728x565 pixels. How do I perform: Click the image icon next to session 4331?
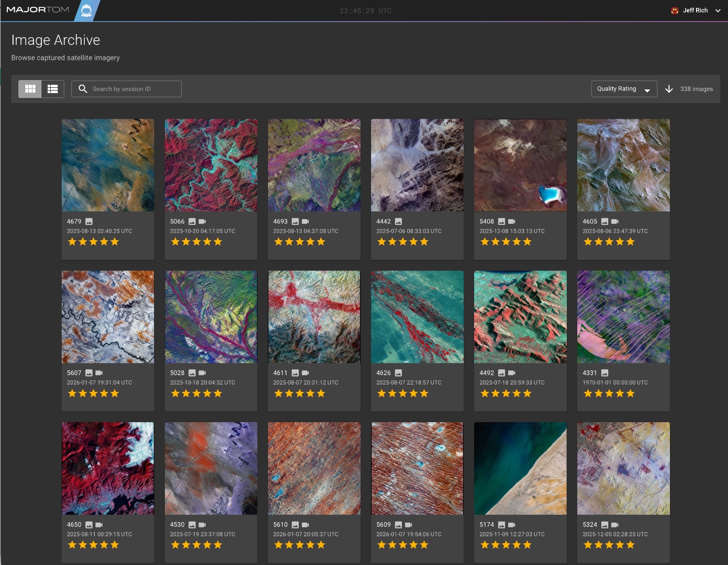pyautogui.click(x=604, y=372)
